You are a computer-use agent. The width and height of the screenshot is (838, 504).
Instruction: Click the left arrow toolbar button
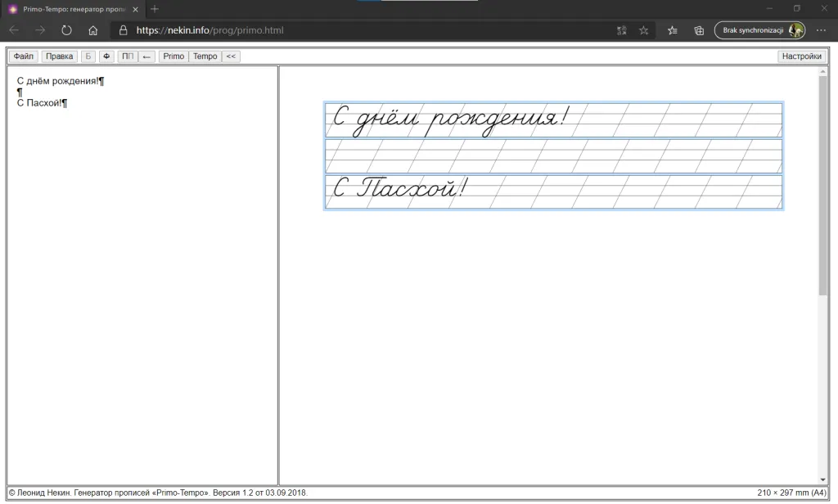coord(146,56)
